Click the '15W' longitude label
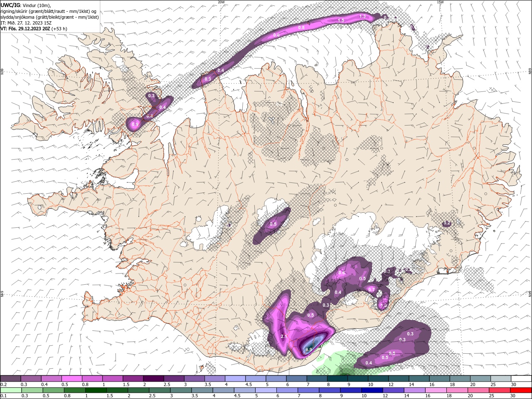 [x=440, y=2]
